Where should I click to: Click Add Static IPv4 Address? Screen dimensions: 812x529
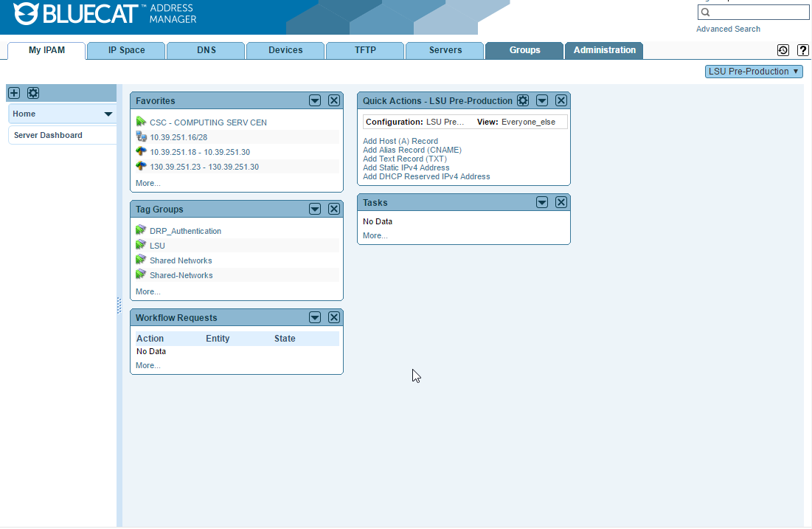406,167
